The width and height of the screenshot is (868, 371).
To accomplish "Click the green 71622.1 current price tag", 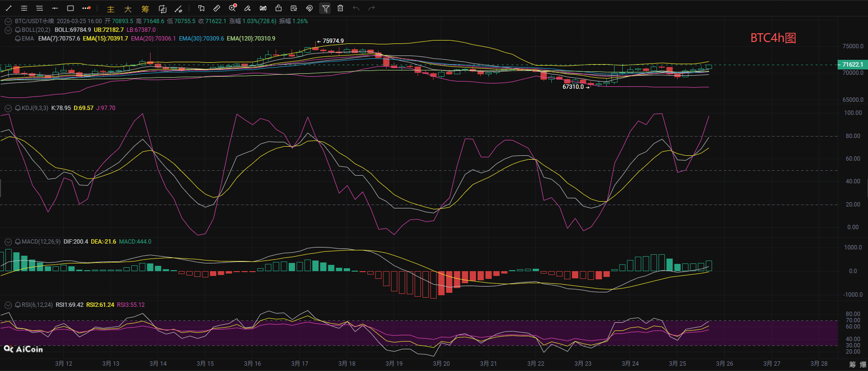I will pyautogui.click(x=852, y=65).
